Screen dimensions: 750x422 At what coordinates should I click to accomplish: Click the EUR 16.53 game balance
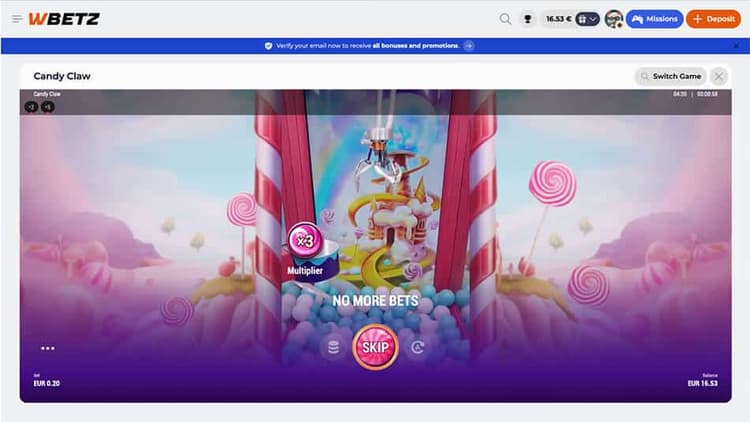coord(702,383)
